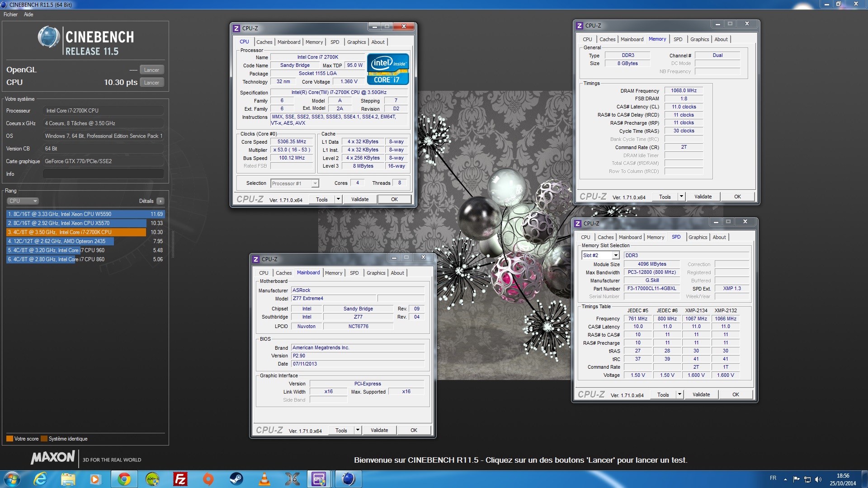This screenshot has width=868, height=488.
Task: Click the Z77 Extreme4 model field
Action: (x=334, y=299)
